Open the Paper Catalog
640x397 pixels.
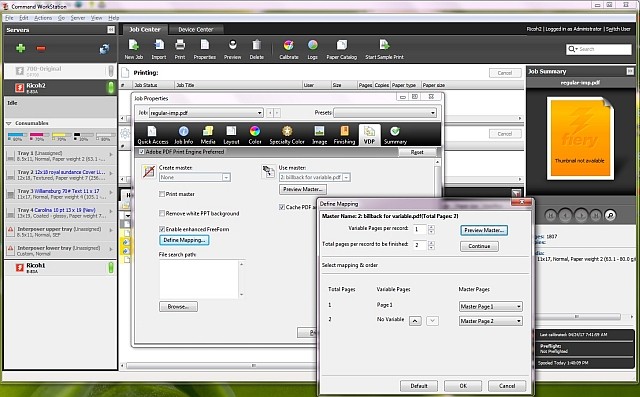342,49
